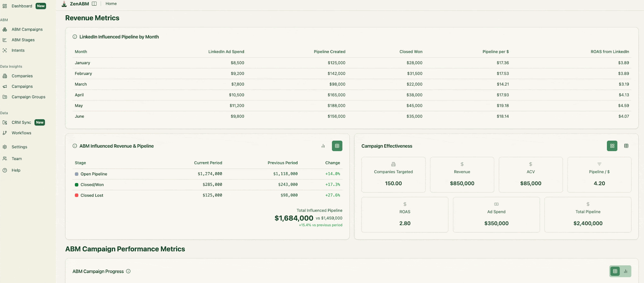Click the ROAS dollar icon

tap(405, 204)
